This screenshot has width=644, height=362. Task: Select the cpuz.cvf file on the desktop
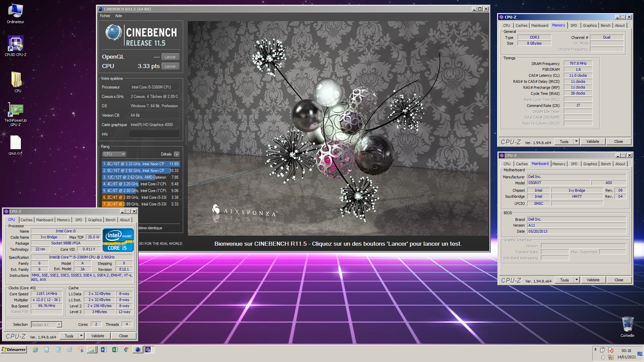[x=15, y=145]
